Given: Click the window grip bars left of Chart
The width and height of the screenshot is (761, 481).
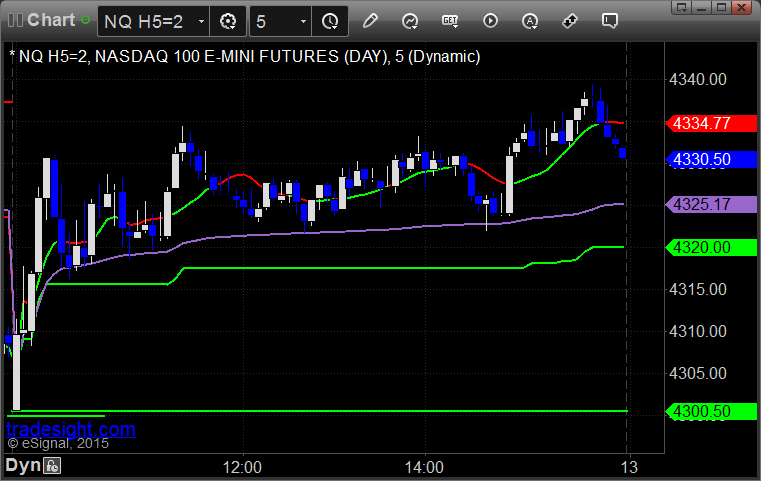Looking at the screenshot, I should click(x=16, y=20).
